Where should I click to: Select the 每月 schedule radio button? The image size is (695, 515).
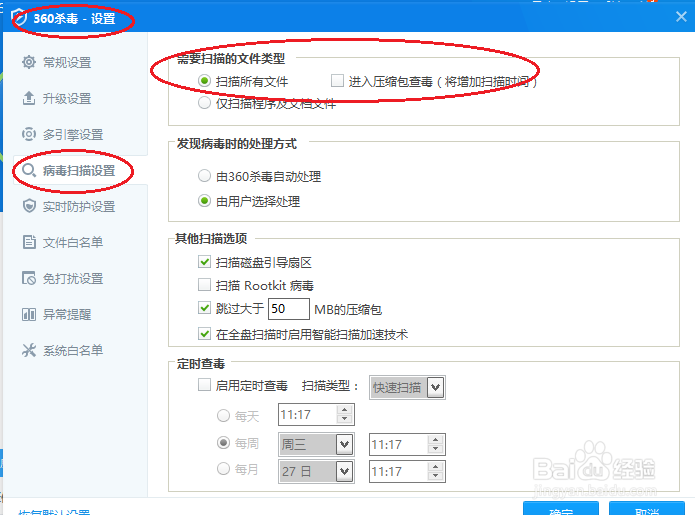(223, 468)
